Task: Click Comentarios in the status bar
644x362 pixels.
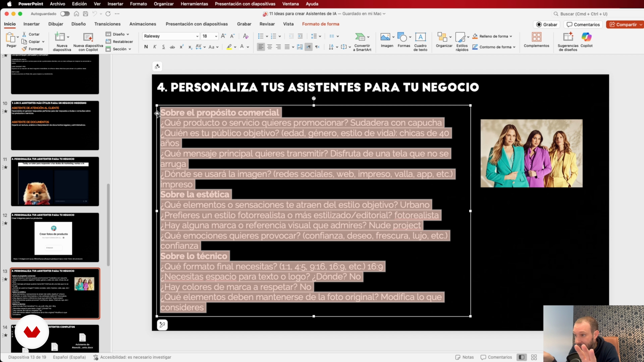Action: coord(496,357)
